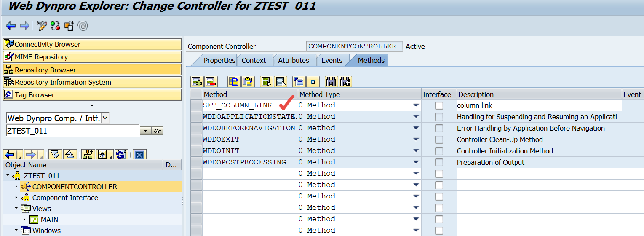Open the Repository Information System
Screen dimensions: 644x236
pyautogui.click(x=92, y=82)
